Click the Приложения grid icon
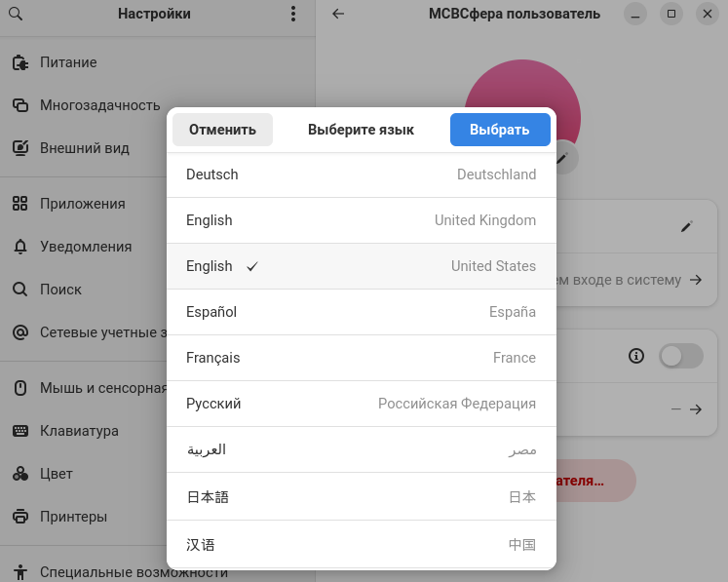This screenshot has width=728, height=582. point(19,204)
